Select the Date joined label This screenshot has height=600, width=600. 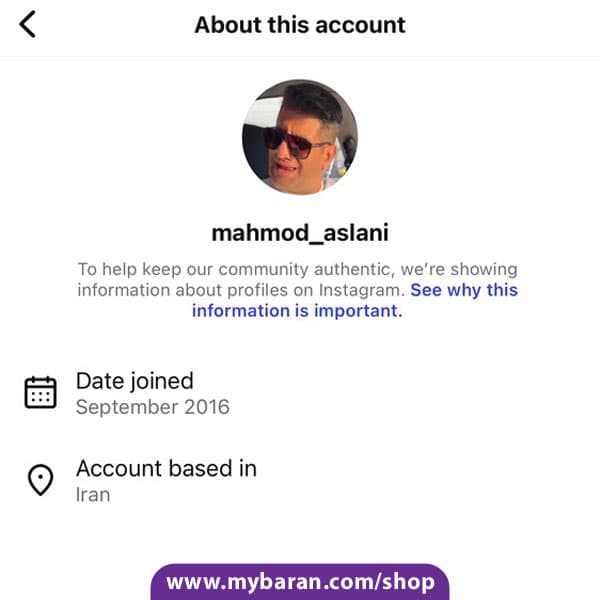click(x=135, y=381)
